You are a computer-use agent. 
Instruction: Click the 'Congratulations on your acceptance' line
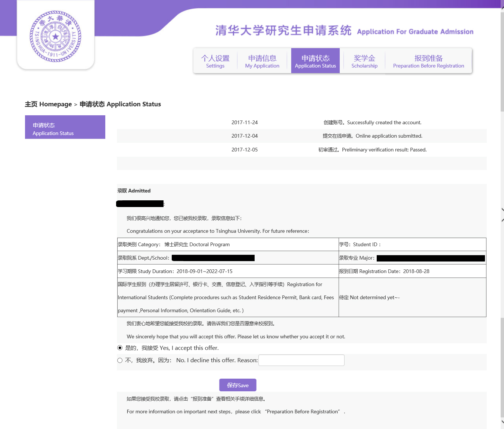tap(218, 231)
